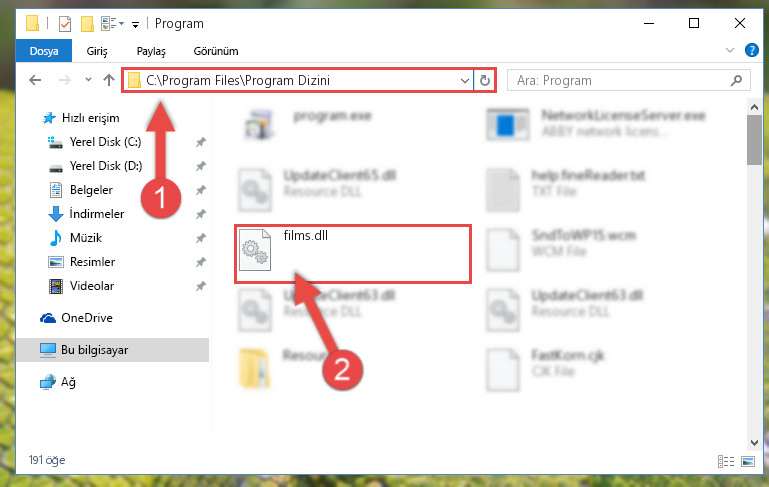
Task: Select the films.dll file
Action: (x=353, y=254)
